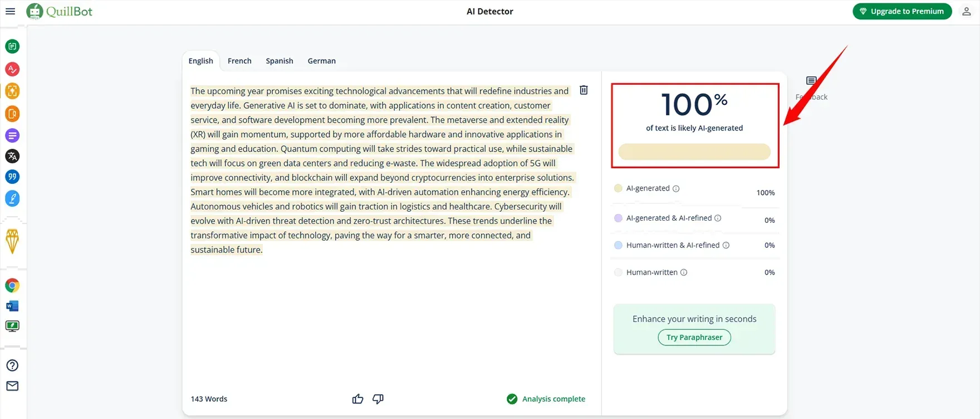Click info icon next to AI-generated
The image size is (980, 419).
pyautogui.click(x=676, y=189)
